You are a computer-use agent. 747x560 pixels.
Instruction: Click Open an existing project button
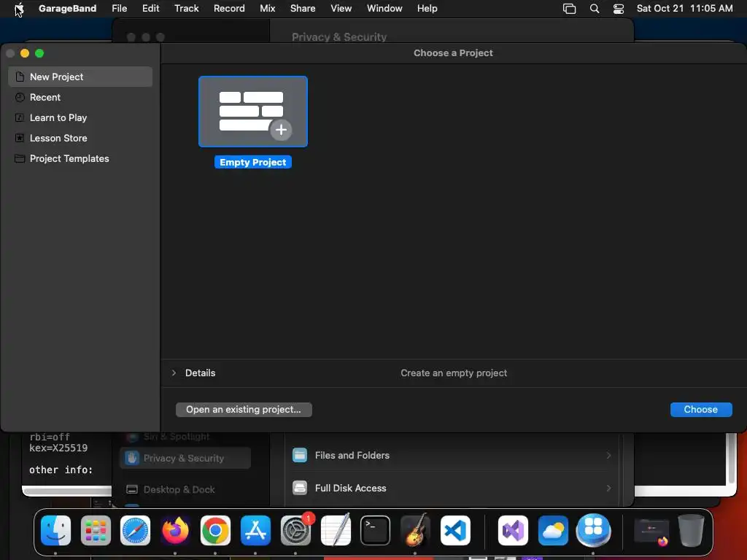click(244, 410)
